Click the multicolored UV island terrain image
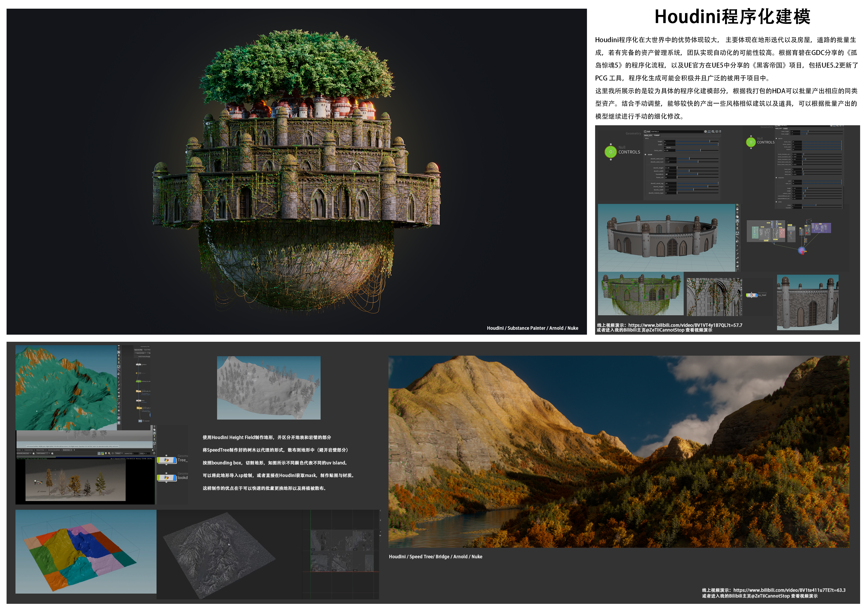This screenshot has width=868, height=613. pyautogui.click(x=86, y=551)
